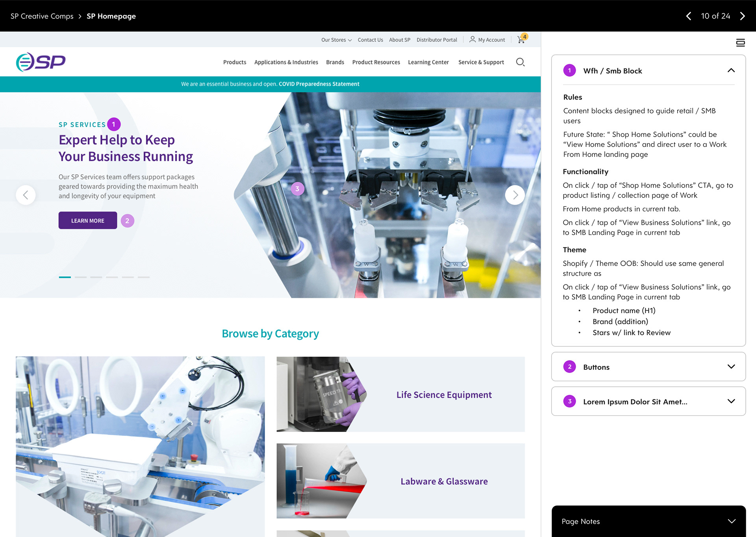Go to previous comp with left arrow
Screen dimensions: 756x537
click(688, 16)
